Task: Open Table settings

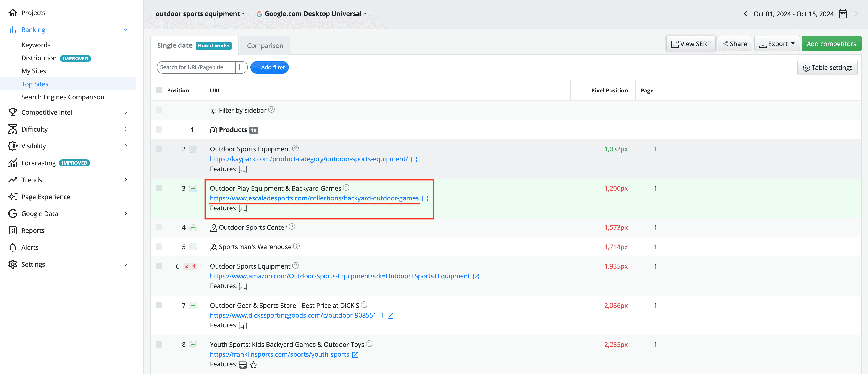Action: click(x=828, y=68)
